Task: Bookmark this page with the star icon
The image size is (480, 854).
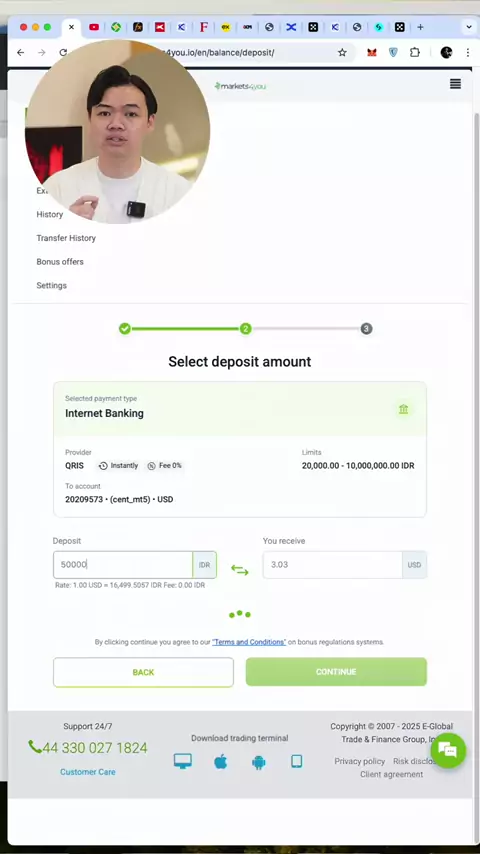Action: click(x=342, y=52)
